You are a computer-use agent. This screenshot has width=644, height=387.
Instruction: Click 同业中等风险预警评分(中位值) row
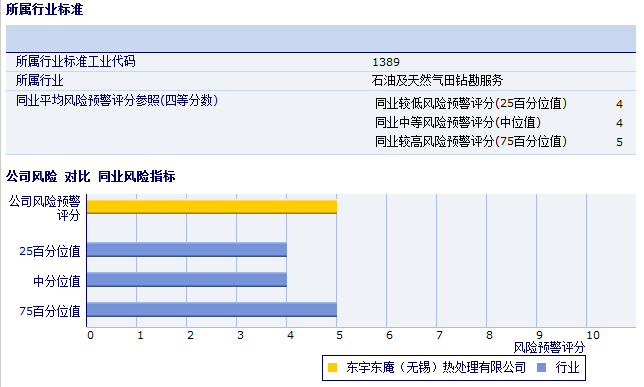(x=499, y=122)
